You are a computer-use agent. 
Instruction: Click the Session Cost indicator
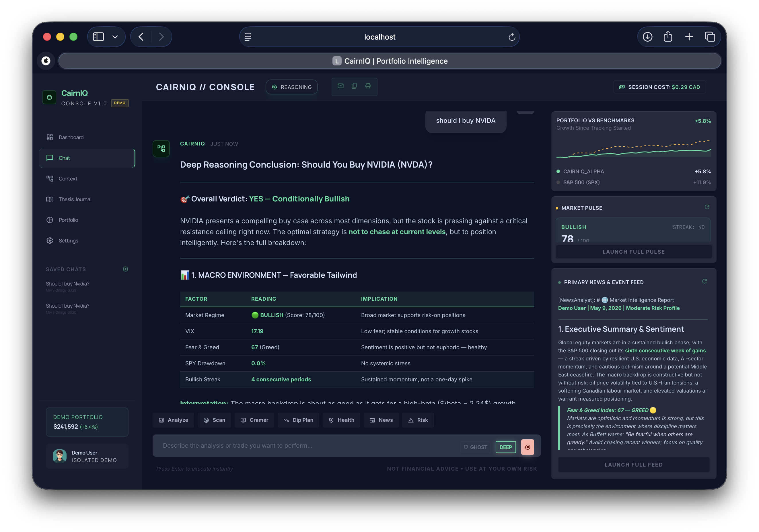[x=659, y=87]
